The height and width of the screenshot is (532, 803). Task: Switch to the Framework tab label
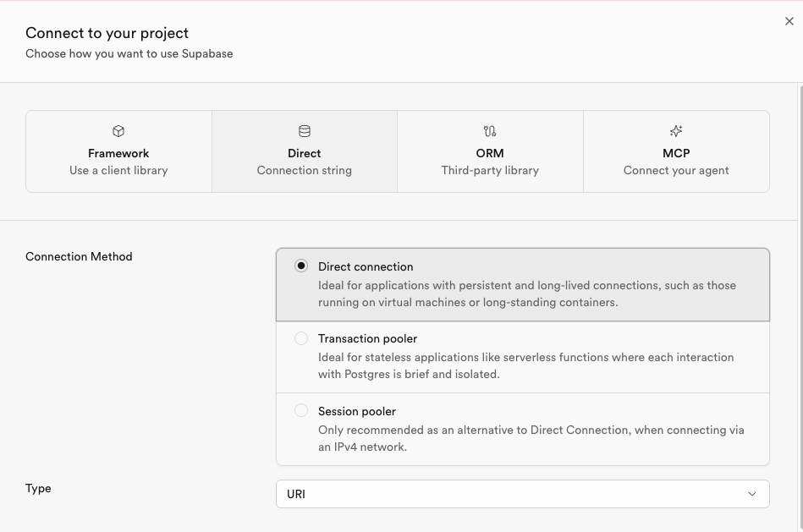point(118,153)
